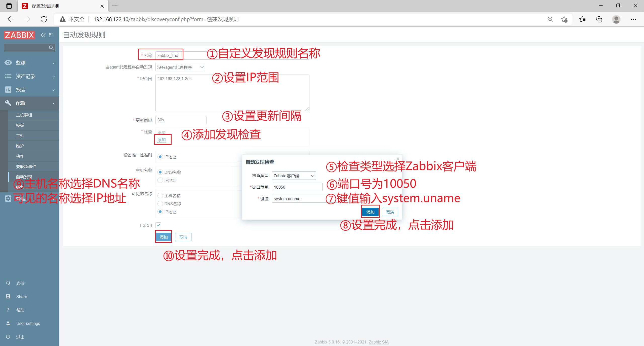Click 添加 button in 自动发现检查 dialog

tap(370, 212)
